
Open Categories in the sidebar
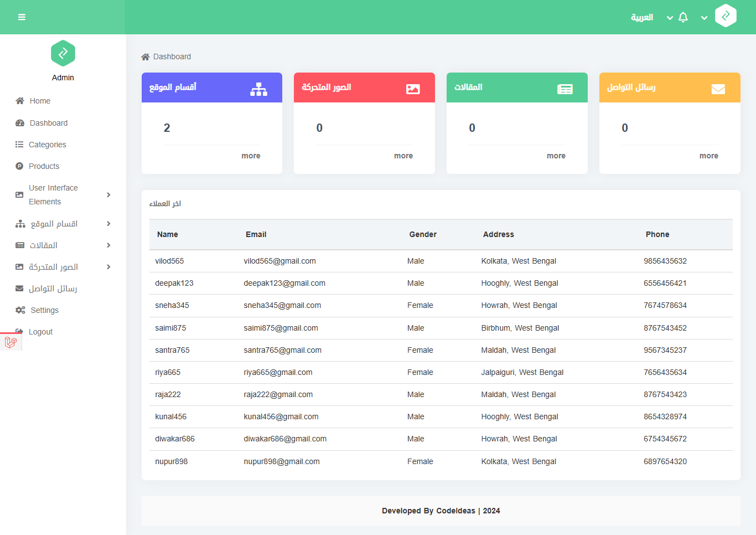coord(47,145)
